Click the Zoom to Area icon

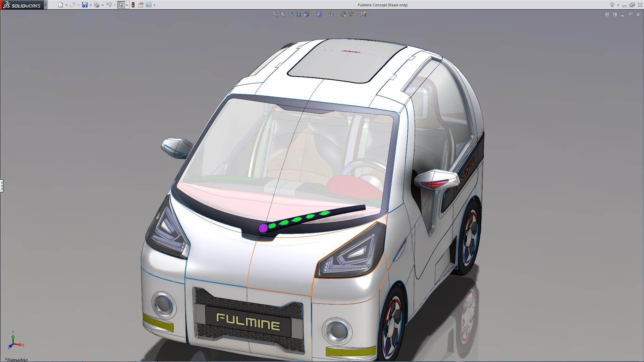coord(283,14)
